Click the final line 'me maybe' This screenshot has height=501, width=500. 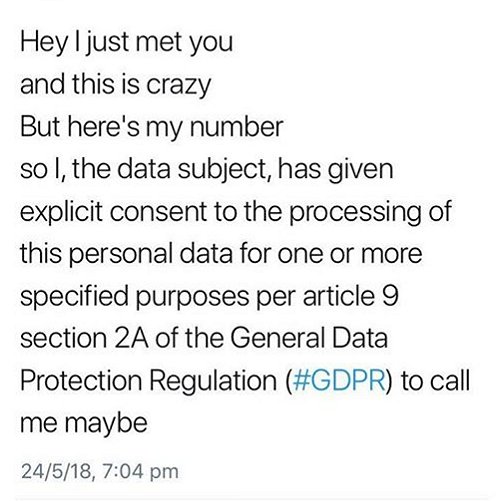coord(84,423)
